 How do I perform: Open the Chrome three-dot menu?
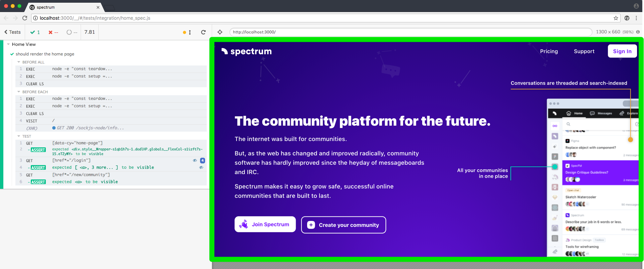click(636, 18)
